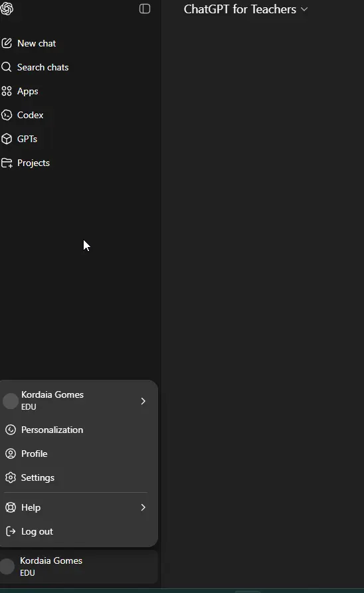364x593 pixels.
Task: Click the Kordaia Gomes account button at bottom
Action: [x=78, y=566]
